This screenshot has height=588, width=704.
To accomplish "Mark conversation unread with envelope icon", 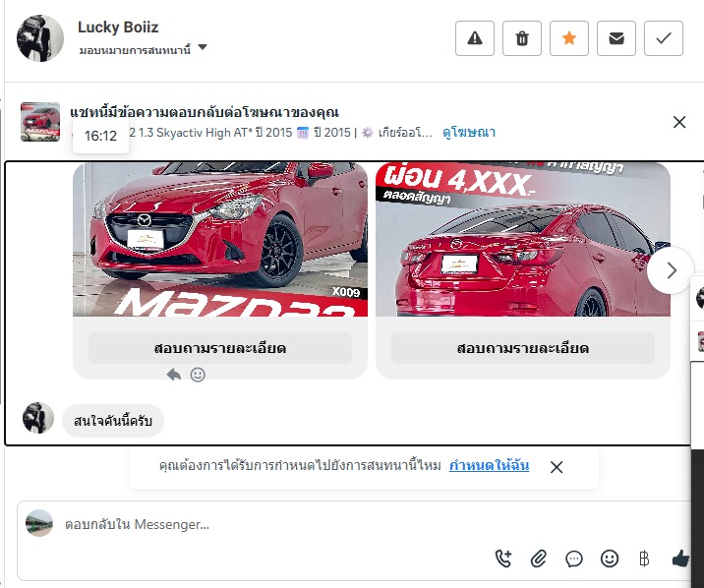I will point(616,38).
